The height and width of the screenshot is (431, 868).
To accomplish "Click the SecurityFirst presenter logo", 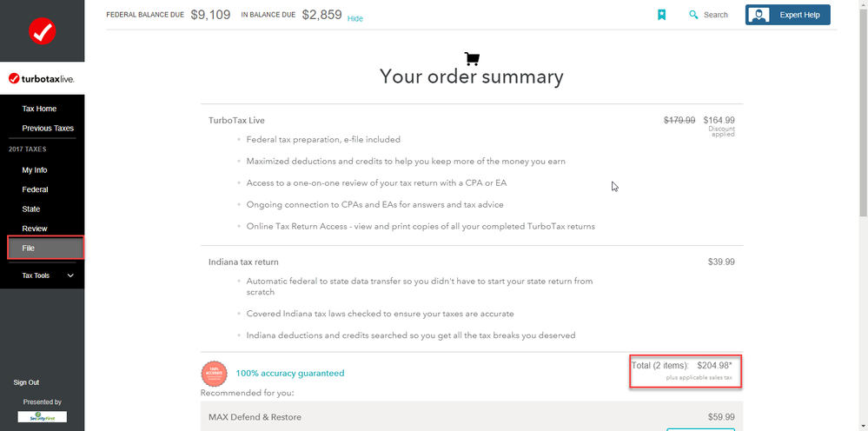I will [x=42, y=417].
